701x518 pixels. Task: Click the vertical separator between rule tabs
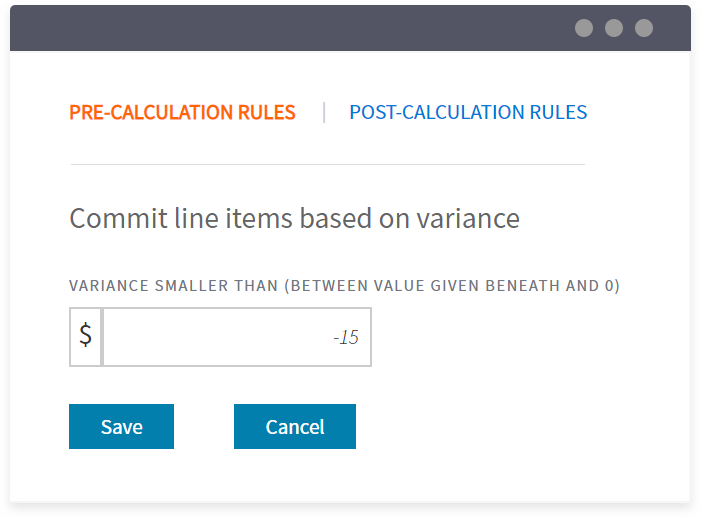pos(324,112)
